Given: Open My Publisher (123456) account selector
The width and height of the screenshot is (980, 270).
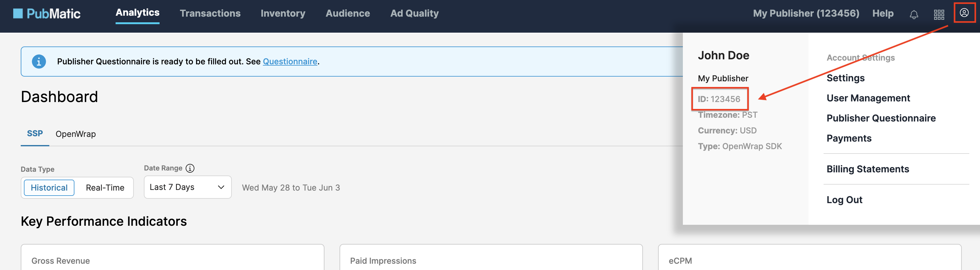Looking at the screenshot, I should pyautogui.click(x=806, y=13).
